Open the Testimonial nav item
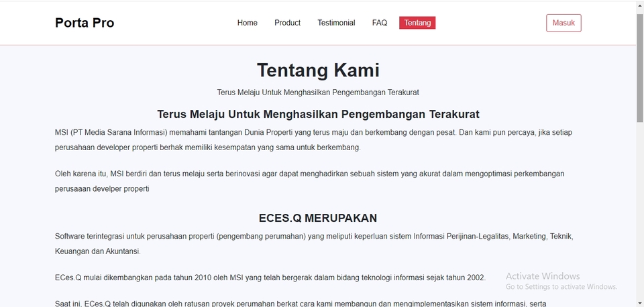Image resolution: width=644 pixels, height=307 pixels. pyautogui.click(x=336, y=23)
